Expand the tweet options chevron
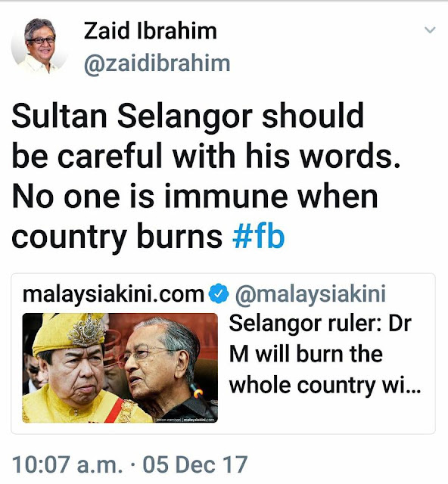 click(430, 30)
